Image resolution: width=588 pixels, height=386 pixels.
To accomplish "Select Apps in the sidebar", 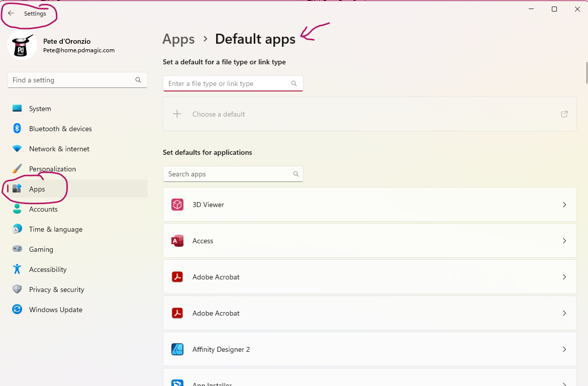I will pyautogui.click(x=77, y=188).
